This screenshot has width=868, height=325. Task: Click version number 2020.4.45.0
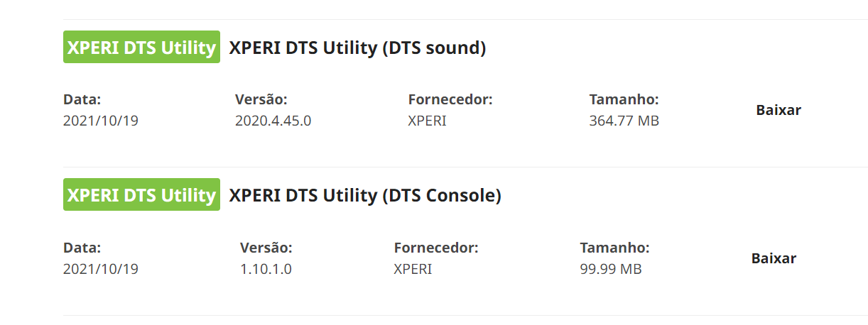273,121
